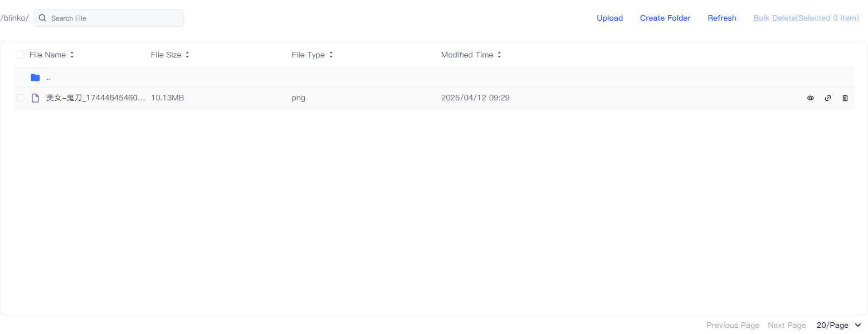Click the purple file icon in the png row
The height and width of the screenshot is (334, 868).
tap(35, 98)
